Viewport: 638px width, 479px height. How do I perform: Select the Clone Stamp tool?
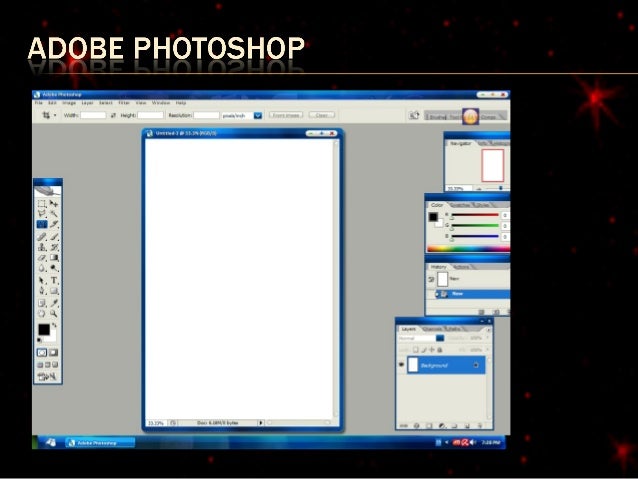click(x=42, y=247)
